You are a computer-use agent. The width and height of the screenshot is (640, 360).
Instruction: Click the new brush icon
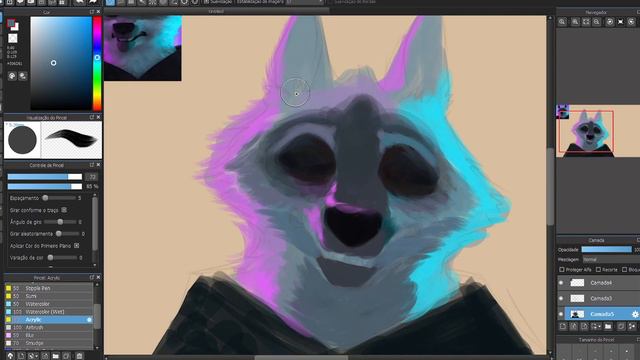coord(20,356)
